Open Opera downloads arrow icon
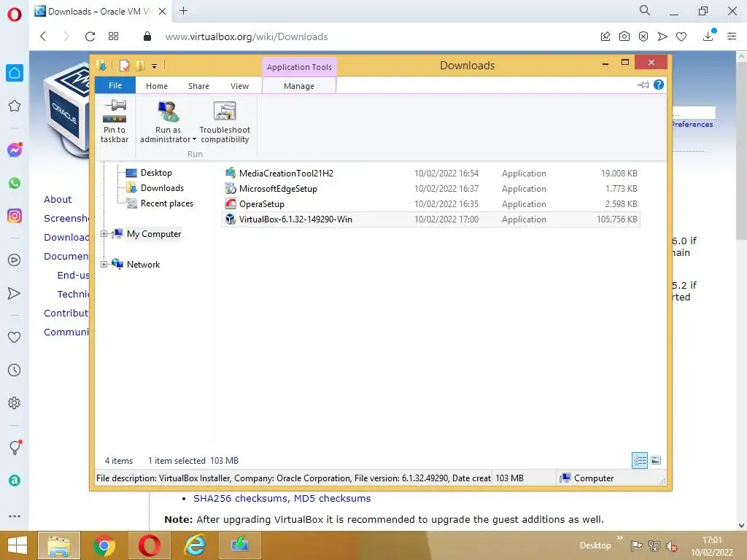Screen dimensions: 747x560 click(708, 36)
